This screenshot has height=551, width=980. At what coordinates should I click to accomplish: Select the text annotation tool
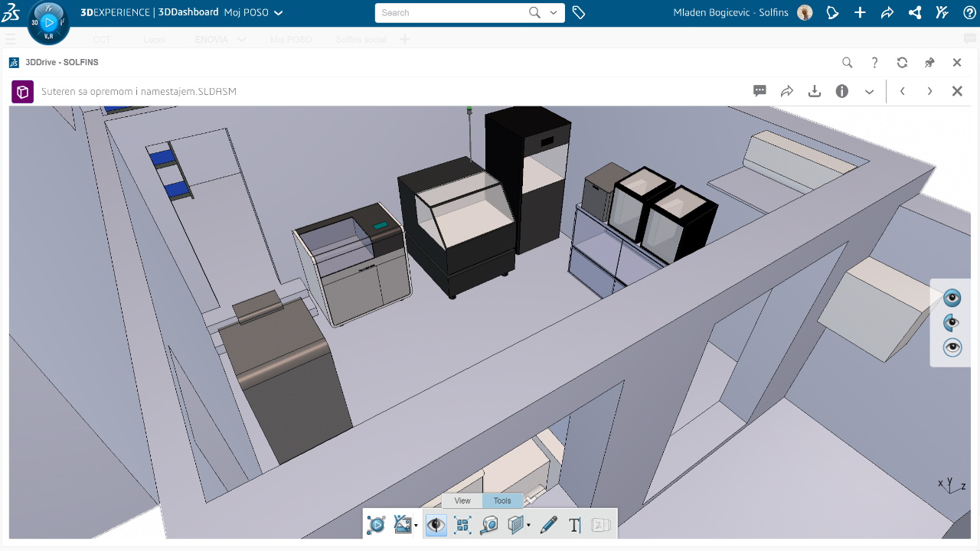tap(574, 525)
